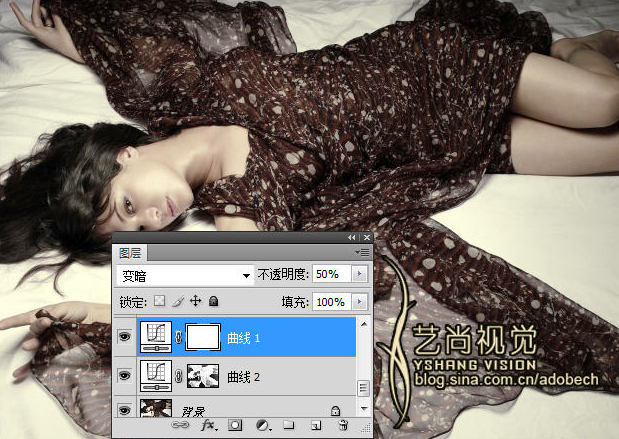The image size is (619, 439).
Task: Open the fx layer style menu
Action: pos(208,425)
